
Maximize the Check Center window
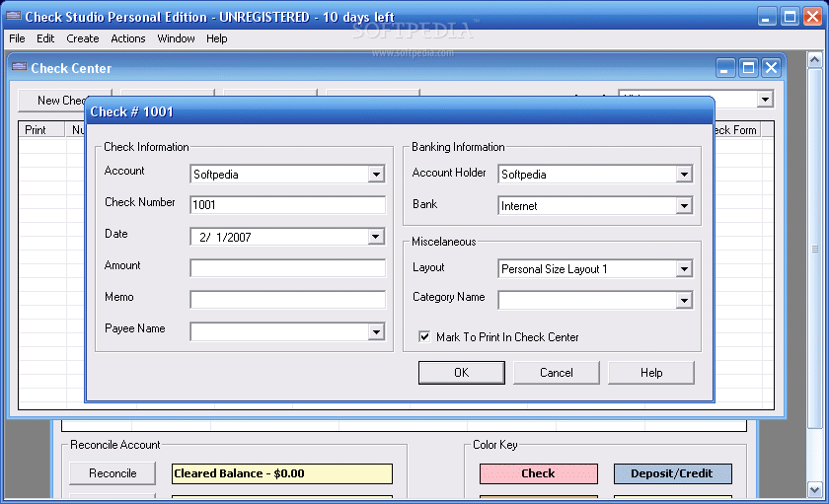point(749,68)
